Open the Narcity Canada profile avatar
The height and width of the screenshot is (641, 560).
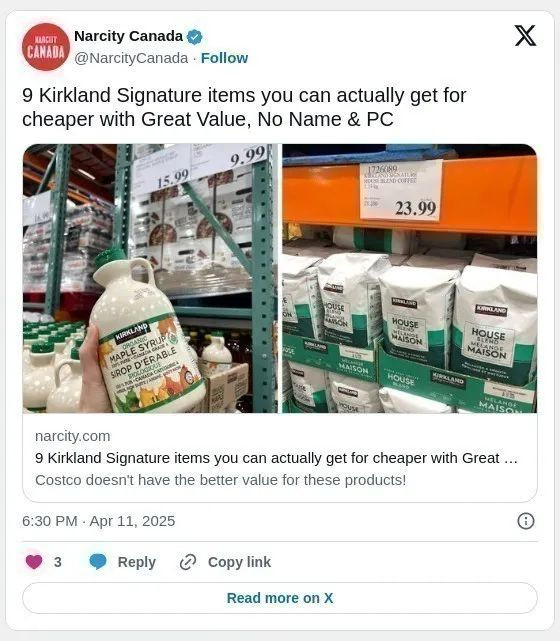pyautogui.click(x=46, y=47)
